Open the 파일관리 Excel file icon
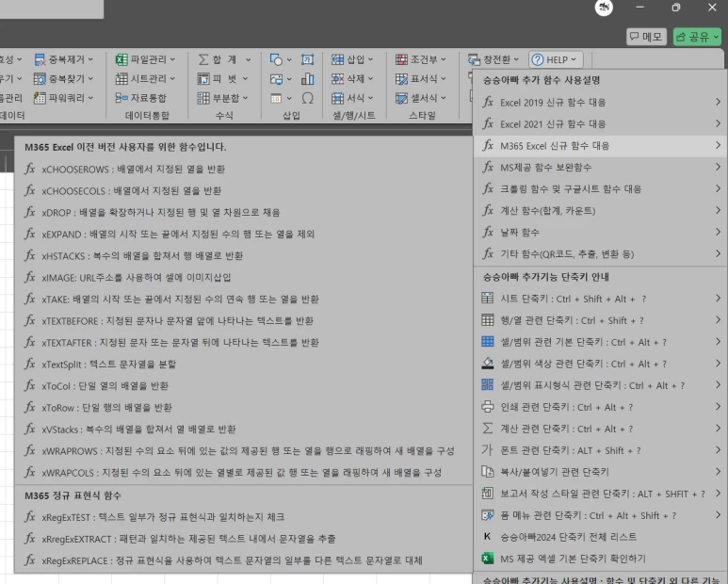This screenshot has height=584, width=728. tap(121, 59)
